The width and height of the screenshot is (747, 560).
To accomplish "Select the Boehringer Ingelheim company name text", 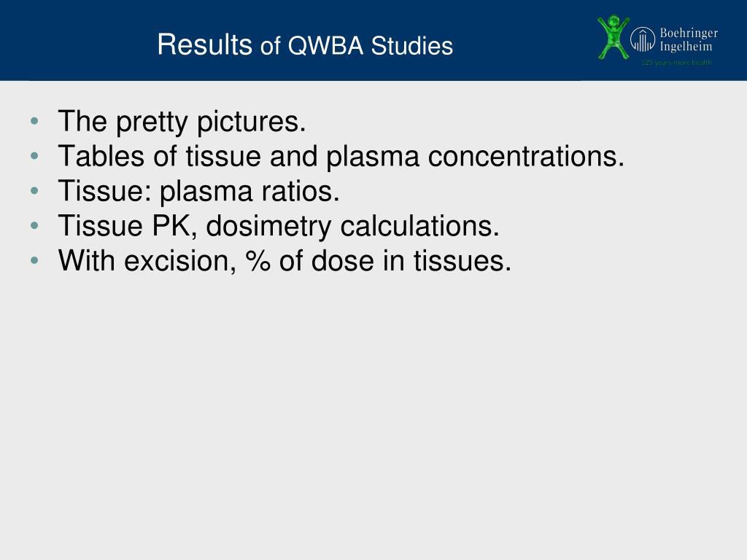I will (x=689, y=39).
